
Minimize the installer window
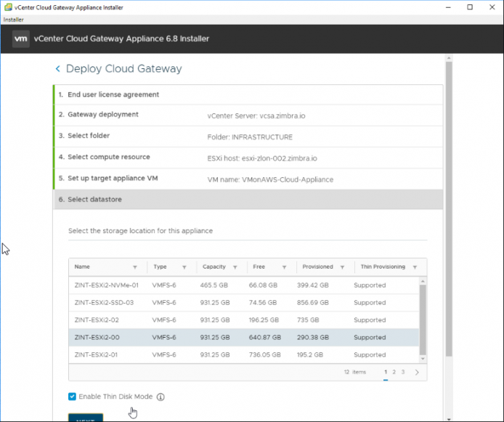[x=448, y=7]
